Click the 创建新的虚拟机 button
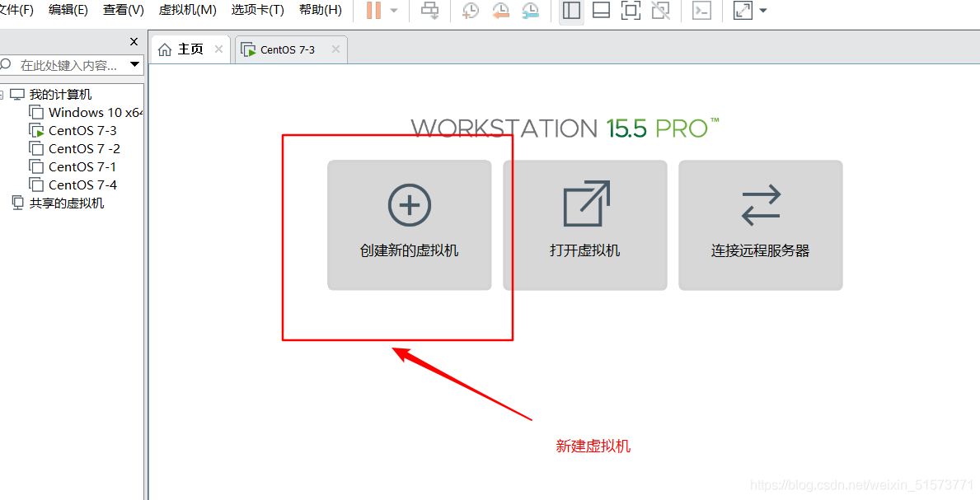The width and height of the screenshot is (980, 500). click(x=410, y=225)
